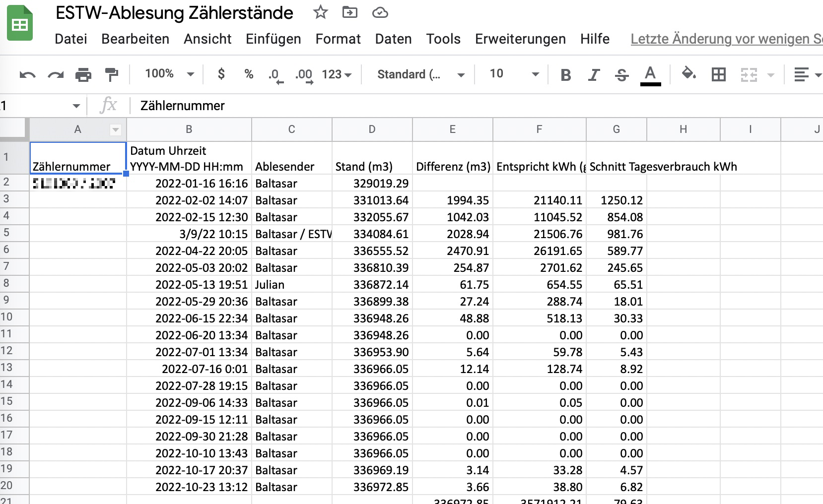823x504 pixels.
Task: Select the Ablesender header cell
Action: [x=292, y=158]
